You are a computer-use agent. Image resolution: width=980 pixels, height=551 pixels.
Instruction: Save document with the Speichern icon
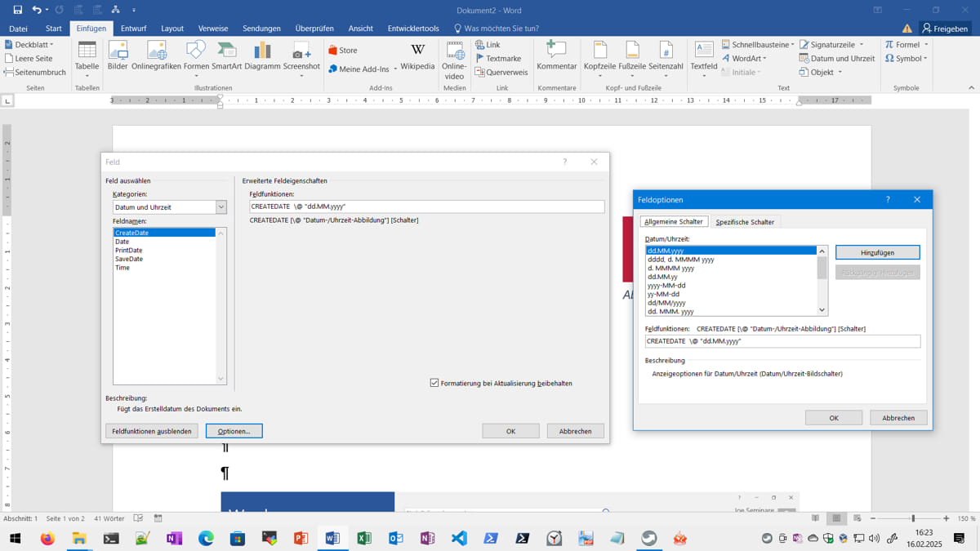(x=17, y=10)
